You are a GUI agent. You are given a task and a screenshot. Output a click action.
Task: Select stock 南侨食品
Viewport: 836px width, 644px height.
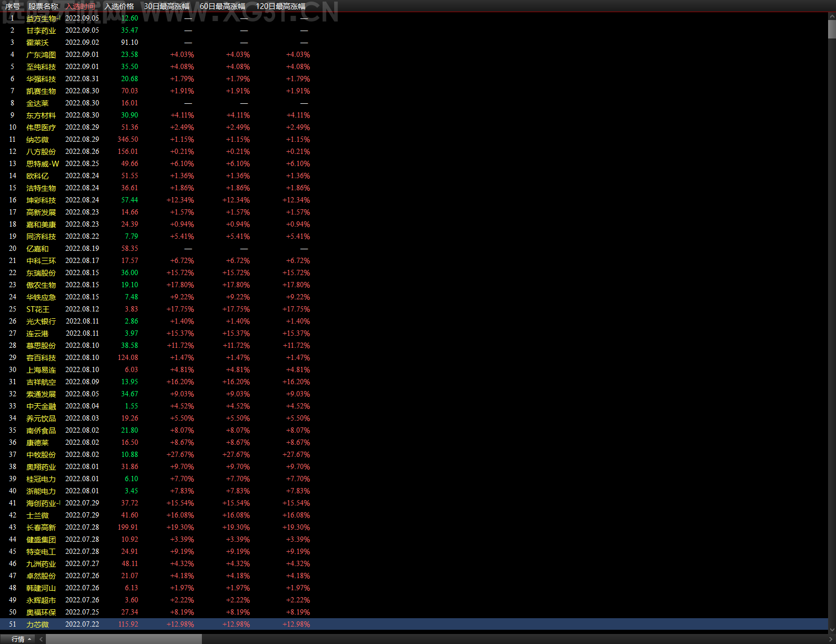point(41,431)
